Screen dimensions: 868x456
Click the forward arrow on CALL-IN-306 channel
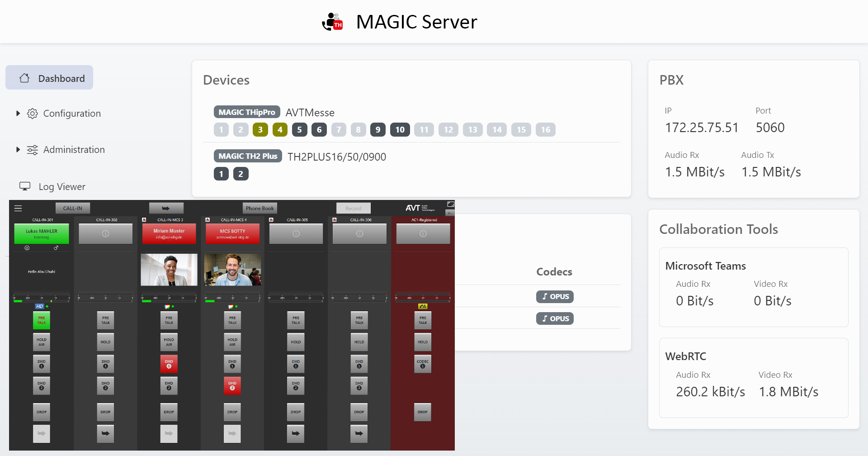[359, 433]
